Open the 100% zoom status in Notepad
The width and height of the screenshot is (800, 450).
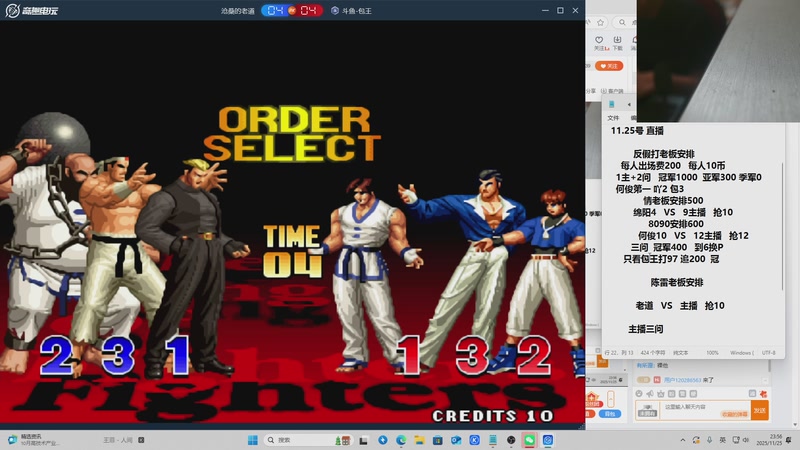(x=712, y=353)
